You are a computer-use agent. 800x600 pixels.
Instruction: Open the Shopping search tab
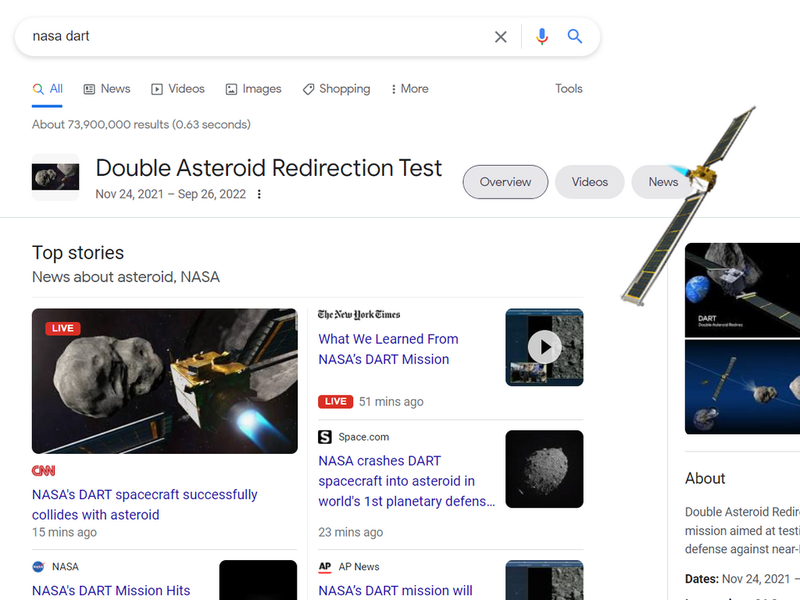point(337,89)
